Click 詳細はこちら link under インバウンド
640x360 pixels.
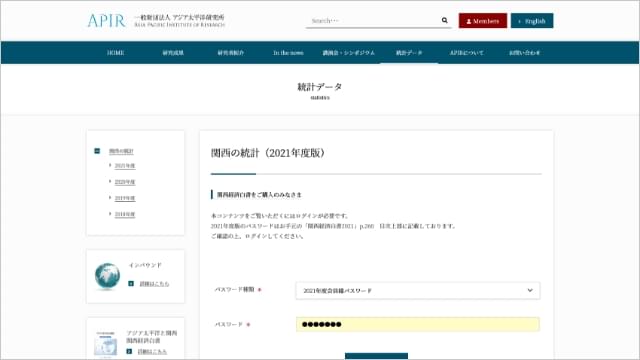(x=154, y=284)
